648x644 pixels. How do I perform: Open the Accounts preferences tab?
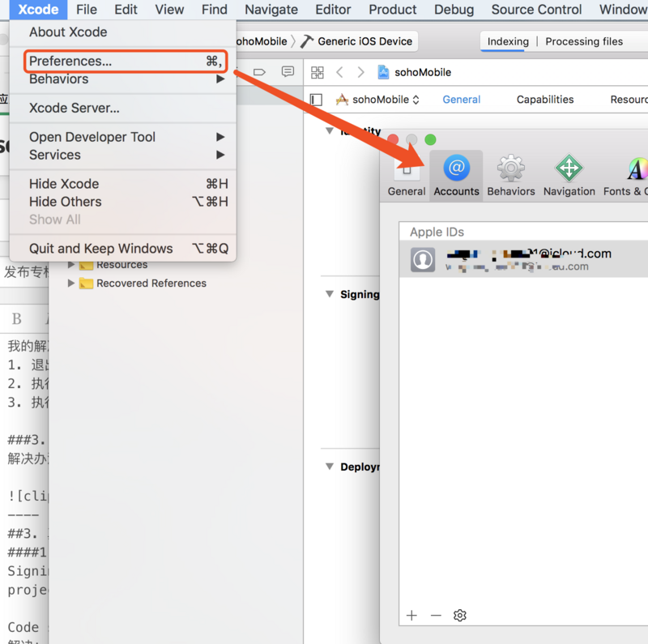456,176
